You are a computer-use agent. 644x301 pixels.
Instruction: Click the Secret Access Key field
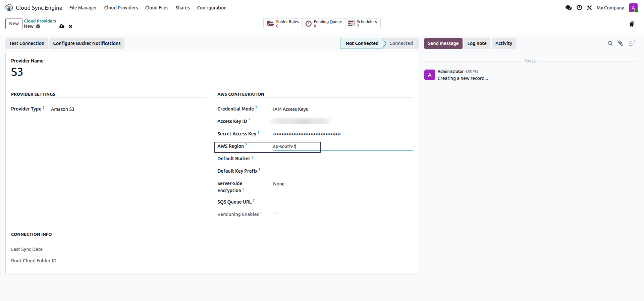(x=343, y=134)
